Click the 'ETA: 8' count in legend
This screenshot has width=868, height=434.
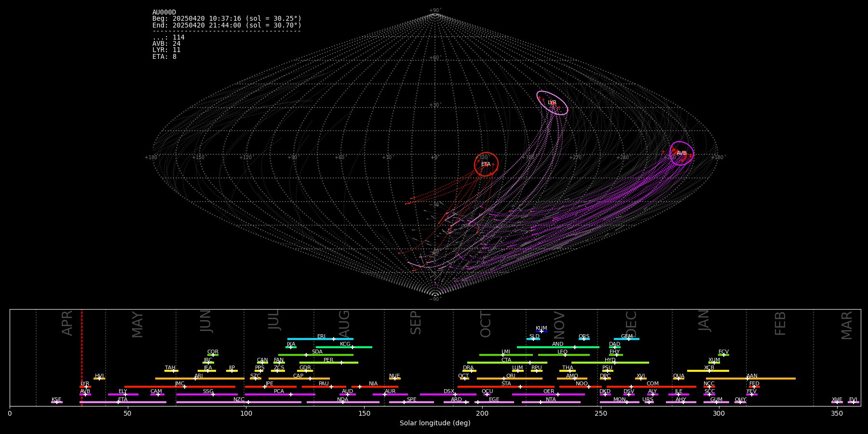click(164, 57)
